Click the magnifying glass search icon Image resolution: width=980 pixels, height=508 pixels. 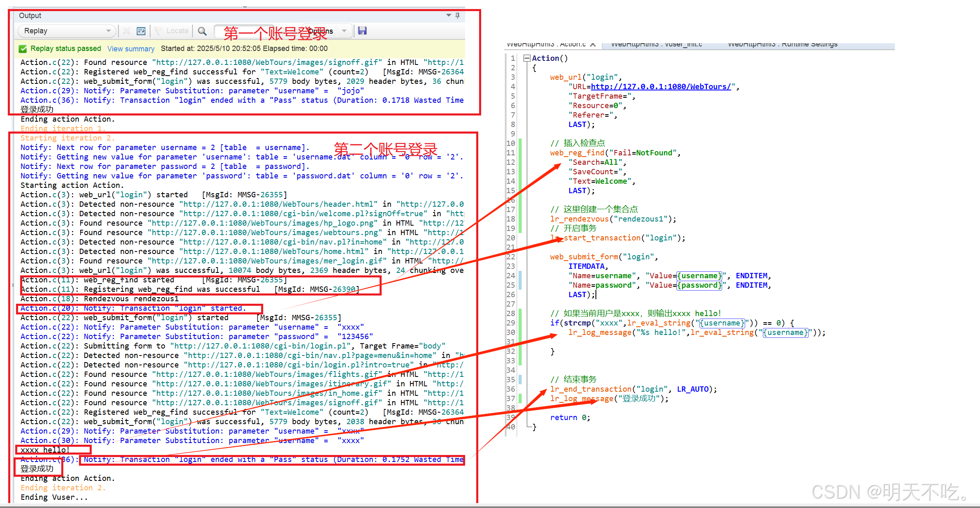[202, 31]
